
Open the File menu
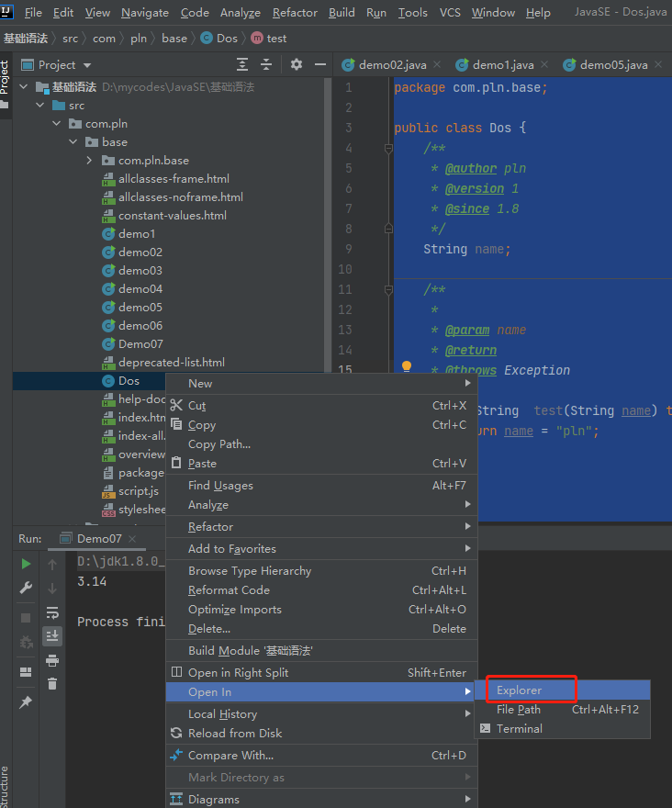coord(33,12)
